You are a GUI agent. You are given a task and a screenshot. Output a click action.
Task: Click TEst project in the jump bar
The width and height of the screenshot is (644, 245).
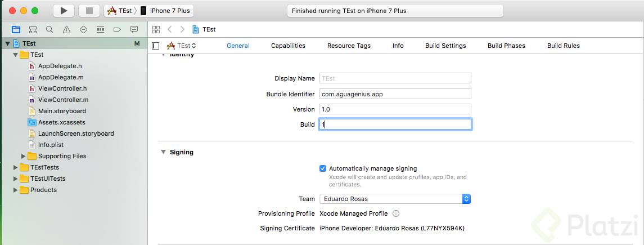[x=204, y=30]
